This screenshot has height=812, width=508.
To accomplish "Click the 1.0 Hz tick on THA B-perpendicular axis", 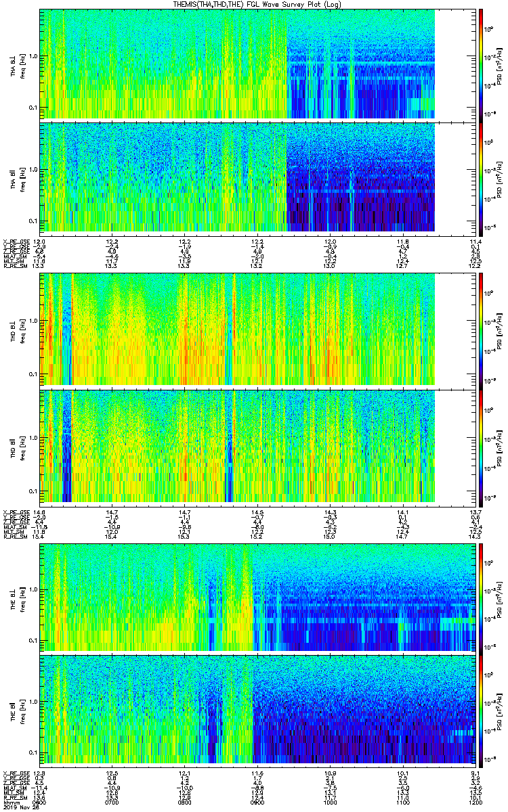I will [x=32, y=55].
